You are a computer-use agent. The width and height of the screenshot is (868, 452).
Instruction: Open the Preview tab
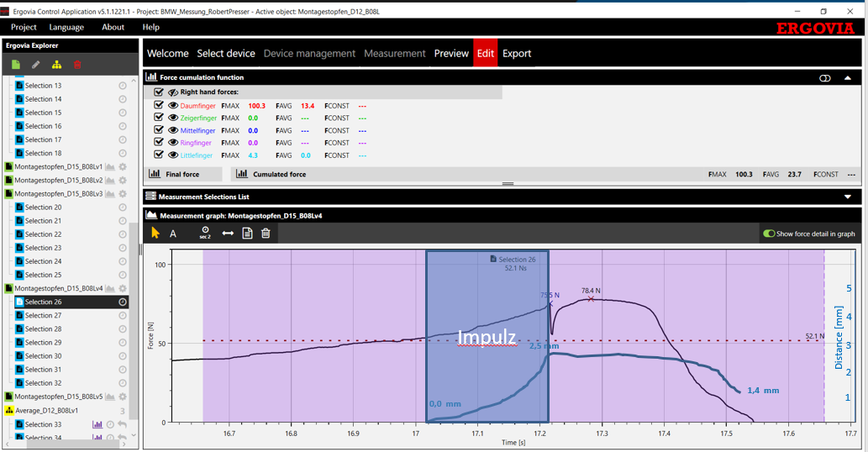(x=451, y=53)
